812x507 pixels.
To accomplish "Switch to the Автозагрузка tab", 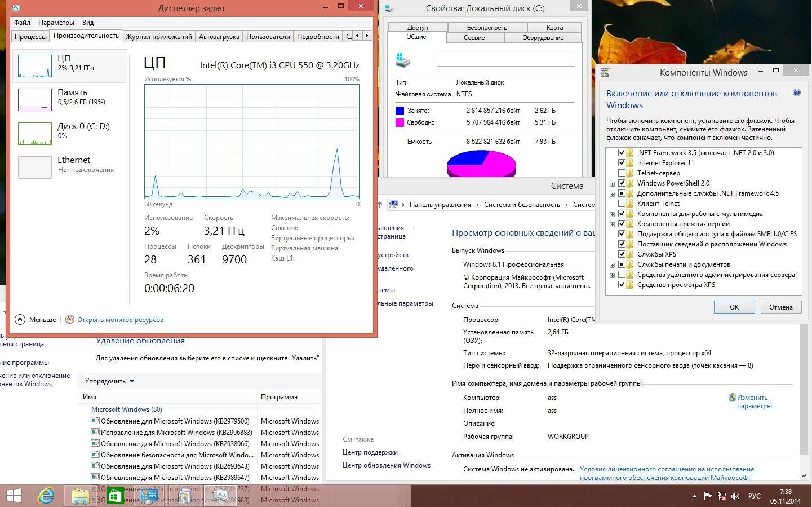I will point(219,36).
